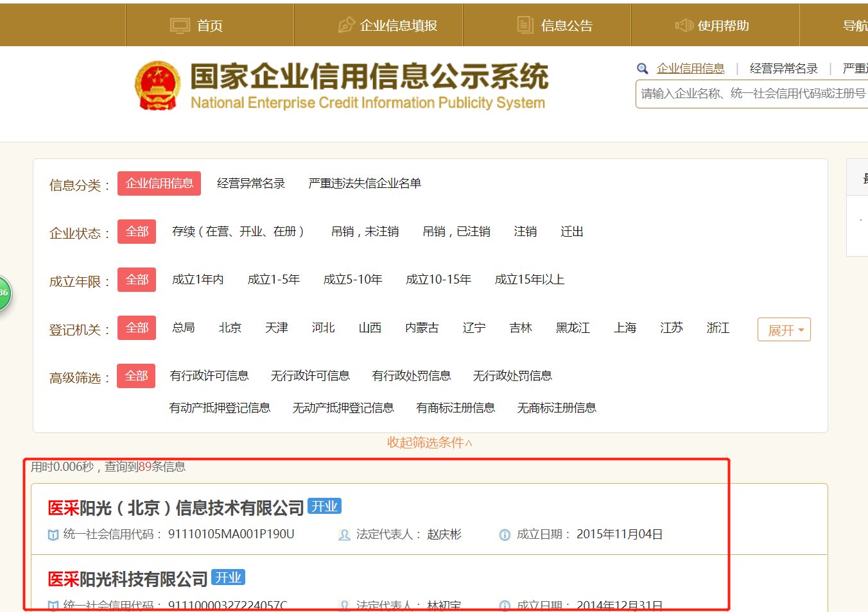Click 开业 tag of 医采阳光（北京）信息技术有限公司

click(324, 506)
